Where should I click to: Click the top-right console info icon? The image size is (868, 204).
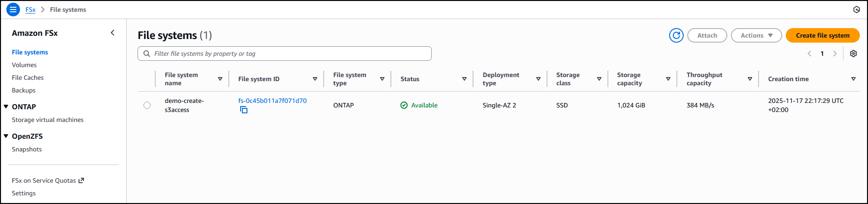tap(856, 10)
